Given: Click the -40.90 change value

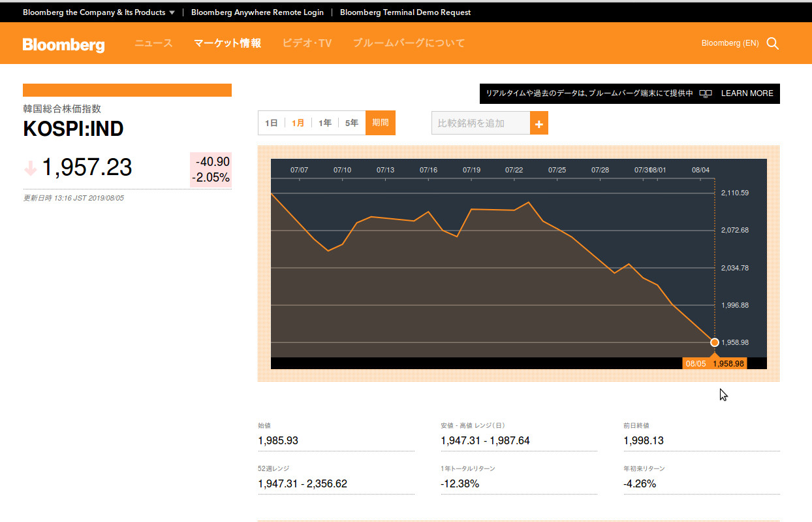Looking at the screenshot, I should pos(212,161).
